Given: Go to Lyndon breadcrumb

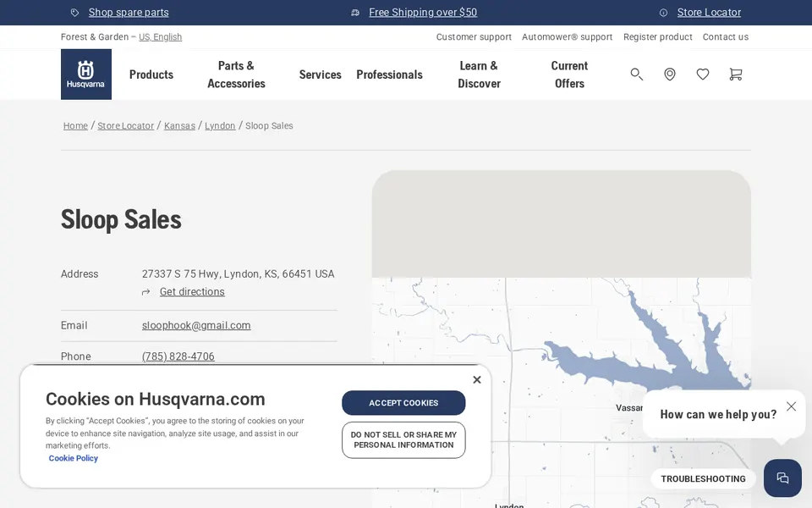Looking at the screenshot, I should click(x=220, y=126).
